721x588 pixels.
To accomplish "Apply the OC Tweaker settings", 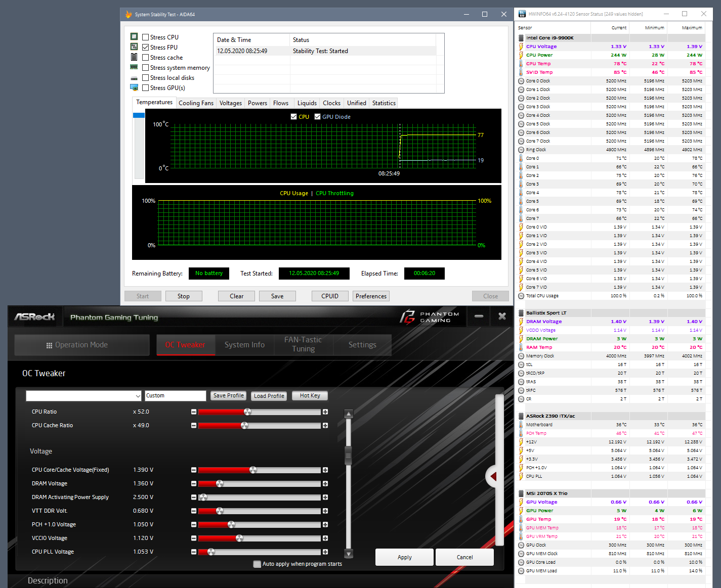I will tap(404, 557).
